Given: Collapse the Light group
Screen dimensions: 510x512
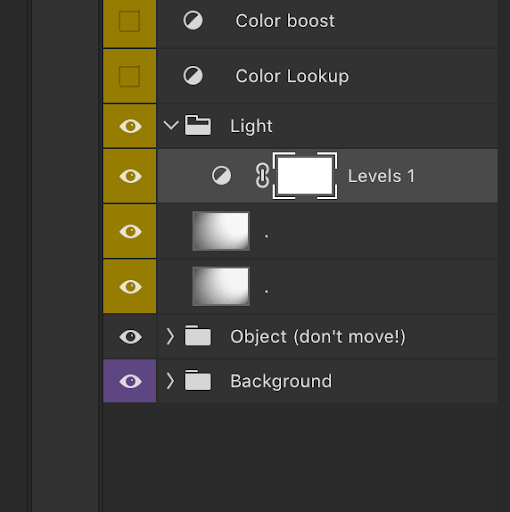Looking at the screenshot, I should point(171,125).
